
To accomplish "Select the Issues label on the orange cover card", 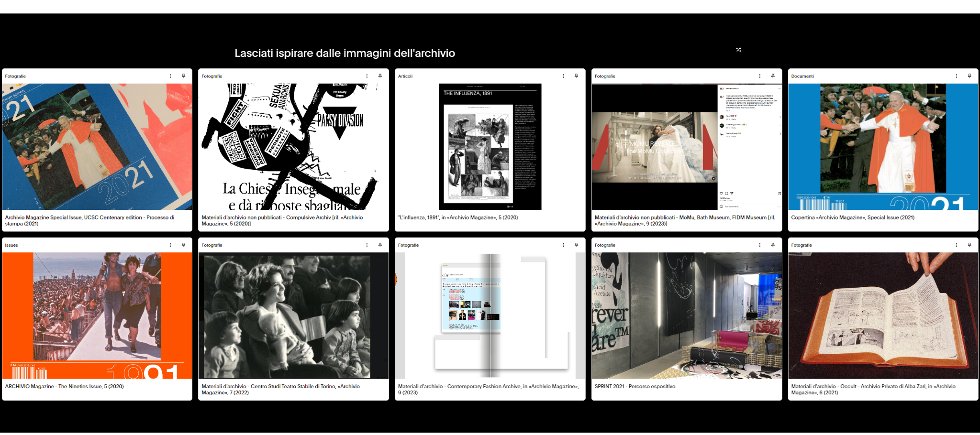I will click(x=11, y=245).
